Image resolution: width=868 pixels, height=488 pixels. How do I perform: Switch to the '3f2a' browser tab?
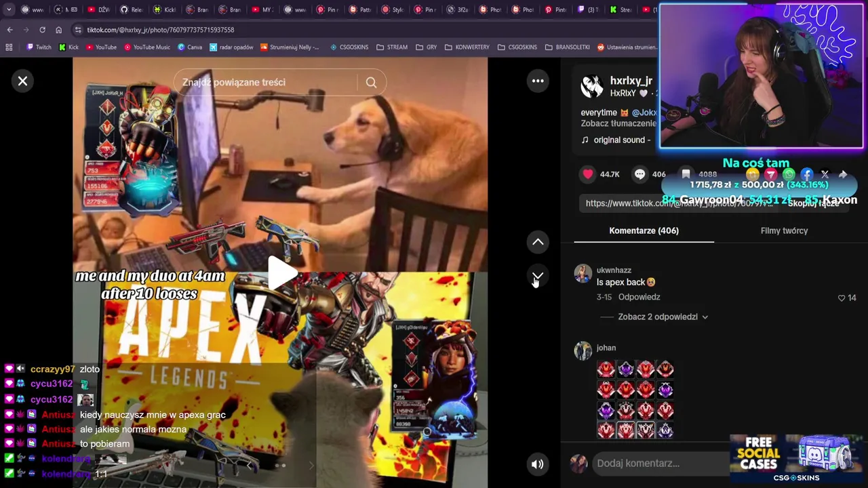459,9
